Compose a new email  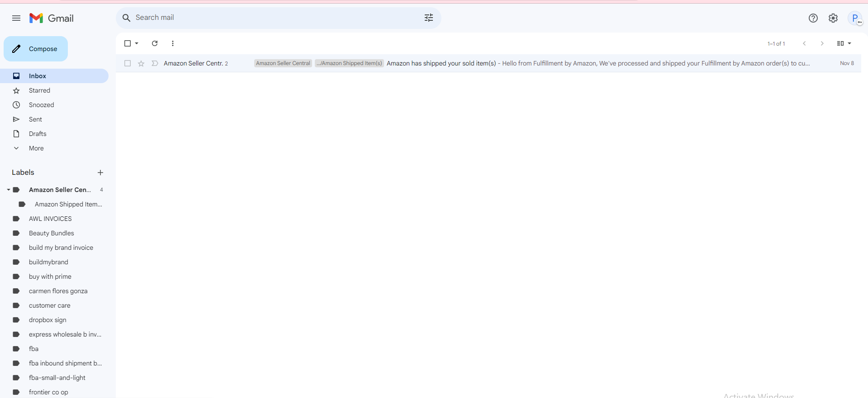coord(36,49)
